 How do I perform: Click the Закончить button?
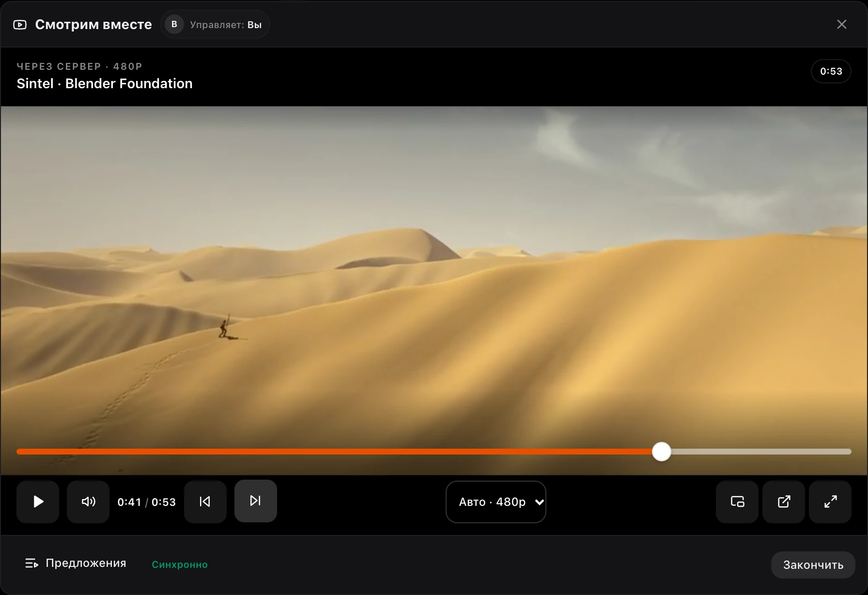tap(813, 565)
